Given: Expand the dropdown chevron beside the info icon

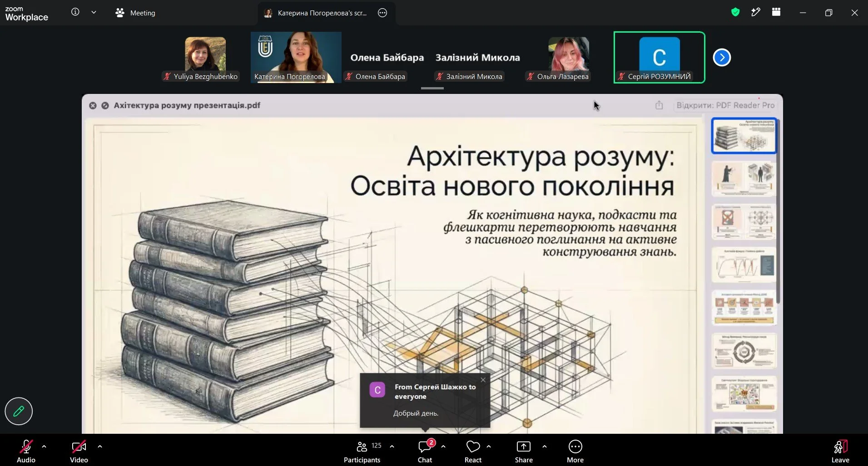Looking at the screenshot, I should (x=94, y=12).
